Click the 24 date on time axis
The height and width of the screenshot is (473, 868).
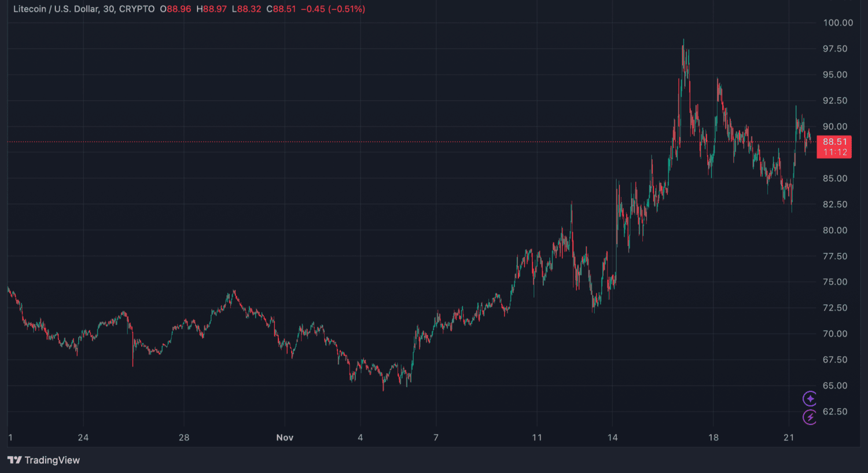click(x=83, y=438)
